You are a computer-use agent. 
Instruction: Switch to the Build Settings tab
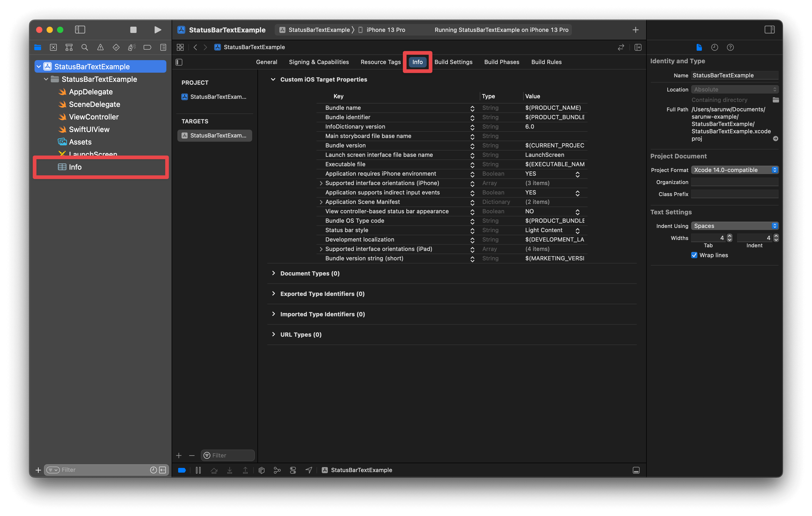click(453, 62)
